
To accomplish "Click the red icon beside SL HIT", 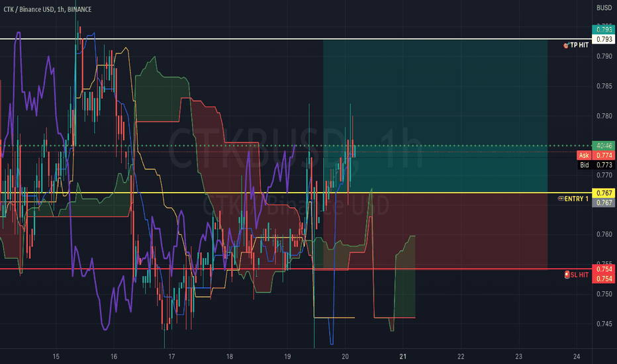I will point(567,275).
